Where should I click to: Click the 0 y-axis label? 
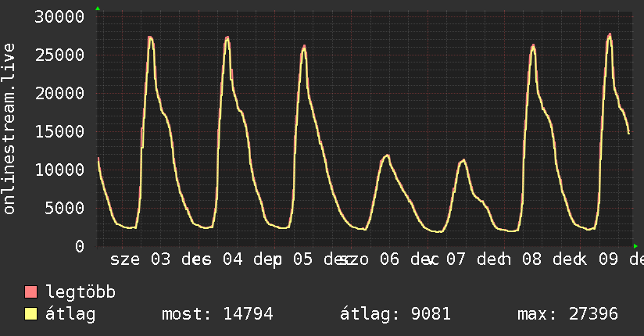click(80, 246)
